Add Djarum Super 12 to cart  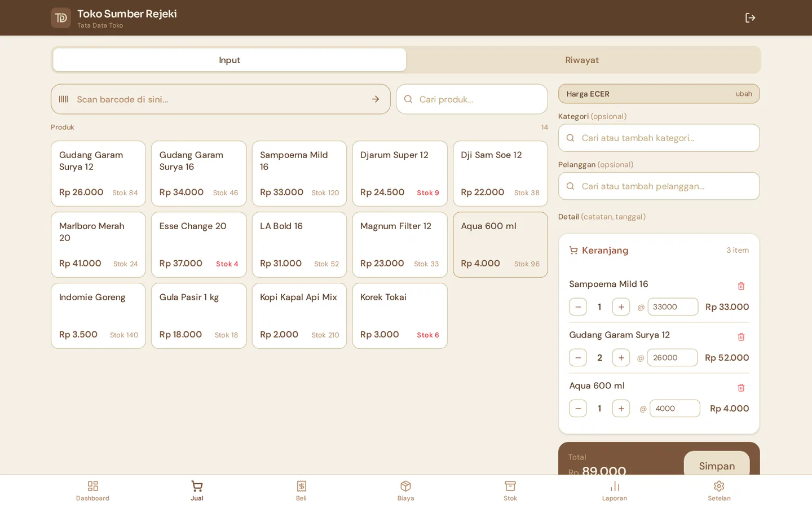tap(400, 173)
